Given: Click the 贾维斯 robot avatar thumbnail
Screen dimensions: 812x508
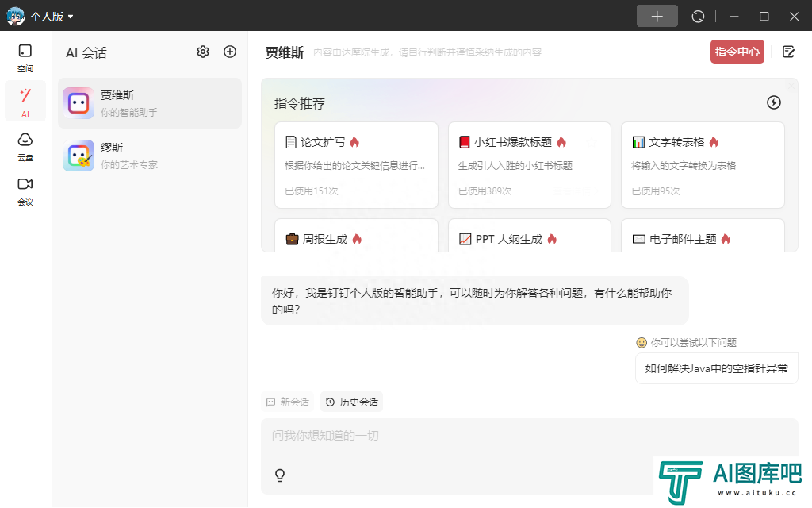Looking at the screenshot, I should pos(79,103).
